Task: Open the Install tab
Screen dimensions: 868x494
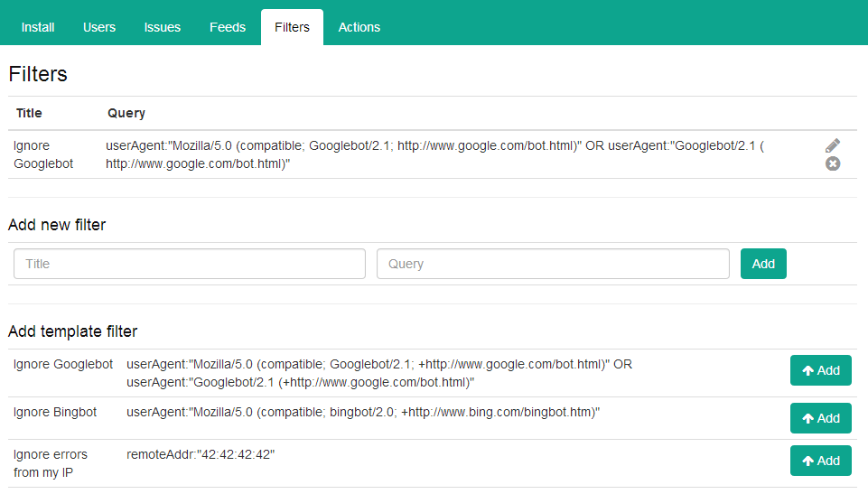Action: tap(38, 27)
